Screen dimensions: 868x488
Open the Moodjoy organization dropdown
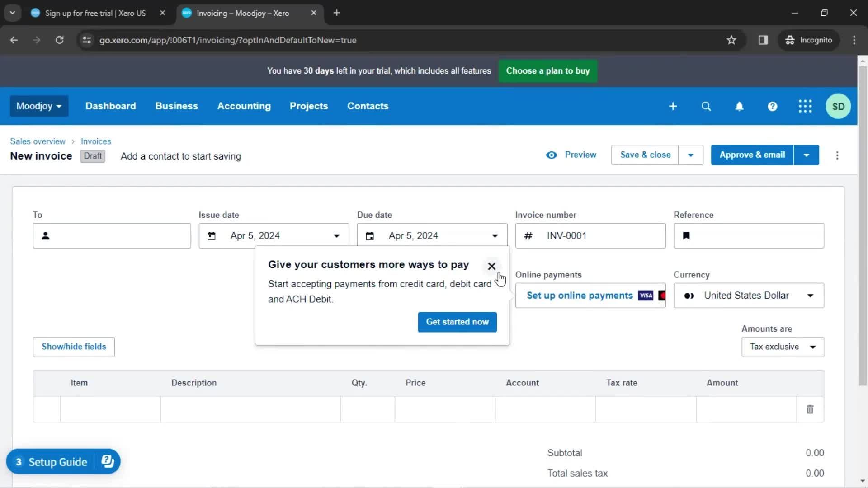pos(39,106)
